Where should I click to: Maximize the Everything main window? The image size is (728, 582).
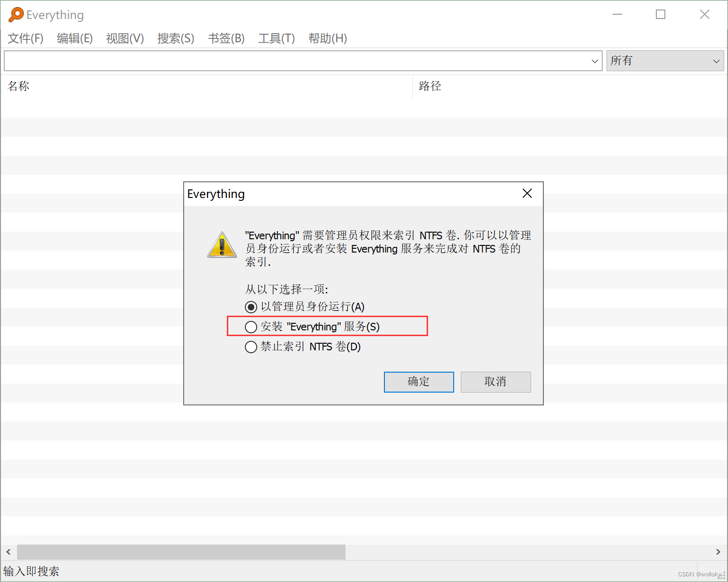pos(660,14)
